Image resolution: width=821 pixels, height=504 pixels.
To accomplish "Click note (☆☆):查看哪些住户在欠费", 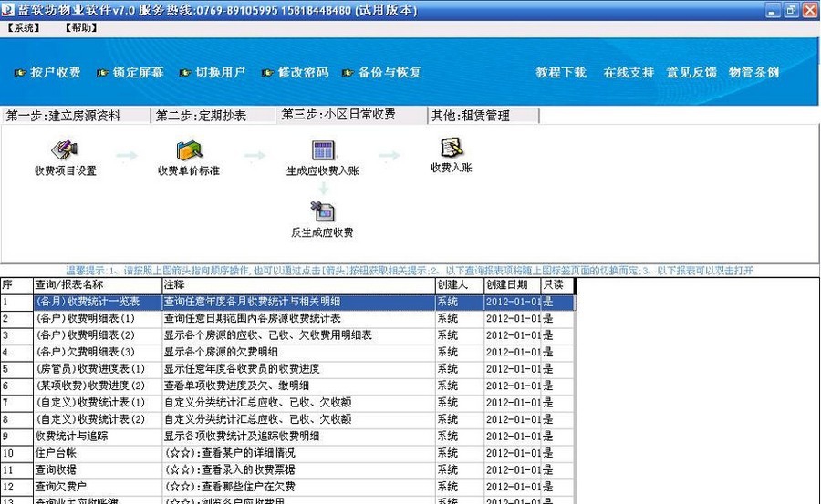I will tap(230, 486).
